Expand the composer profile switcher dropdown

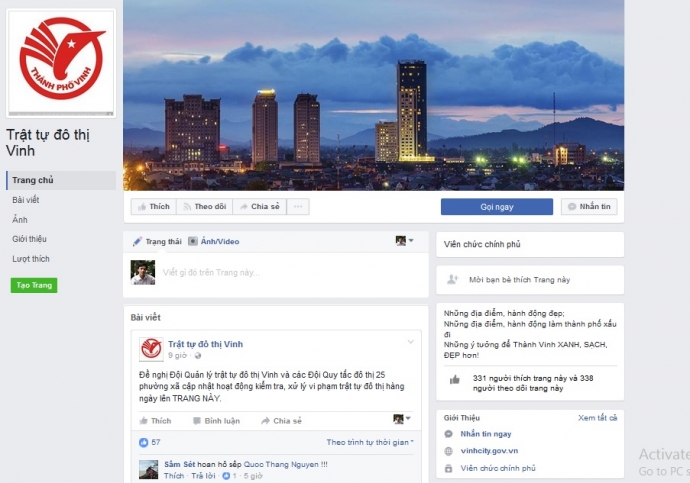[404, 241]
